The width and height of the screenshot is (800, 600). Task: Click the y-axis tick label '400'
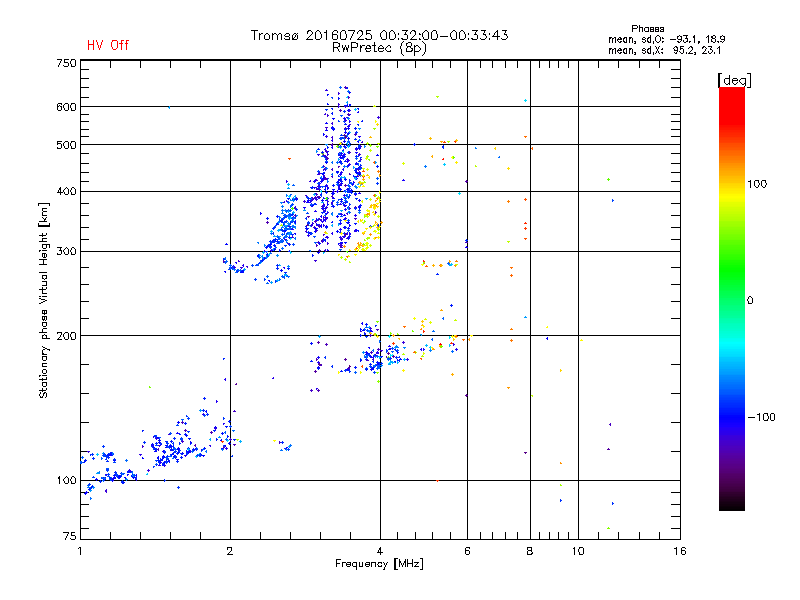pyautogui.click(x=67, y=192)
